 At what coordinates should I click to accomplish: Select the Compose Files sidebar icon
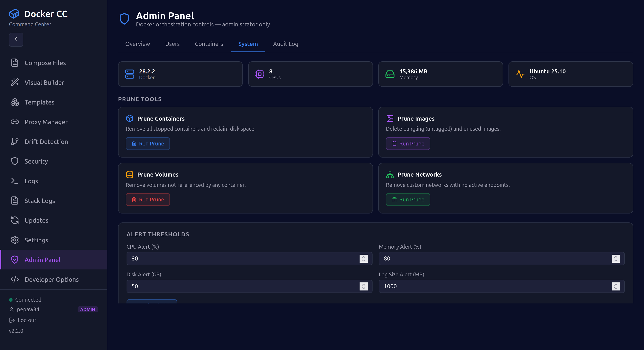click(15, 63)
